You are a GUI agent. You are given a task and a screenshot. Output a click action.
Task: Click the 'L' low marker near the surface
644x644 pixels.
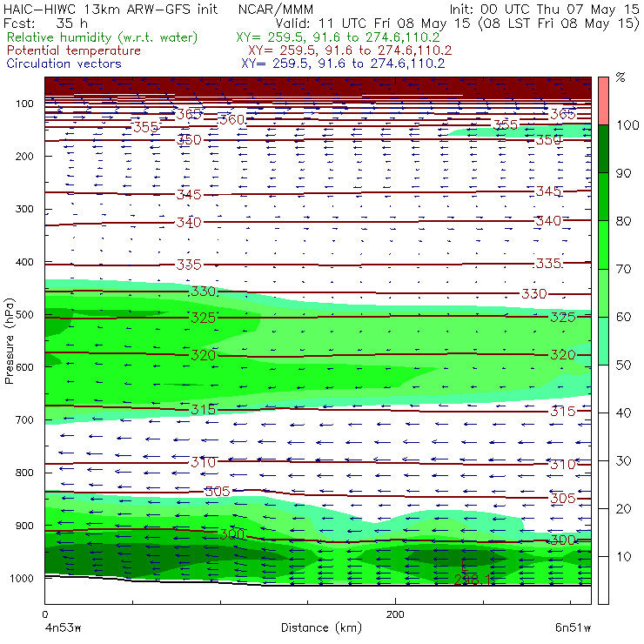pos(464,566)
